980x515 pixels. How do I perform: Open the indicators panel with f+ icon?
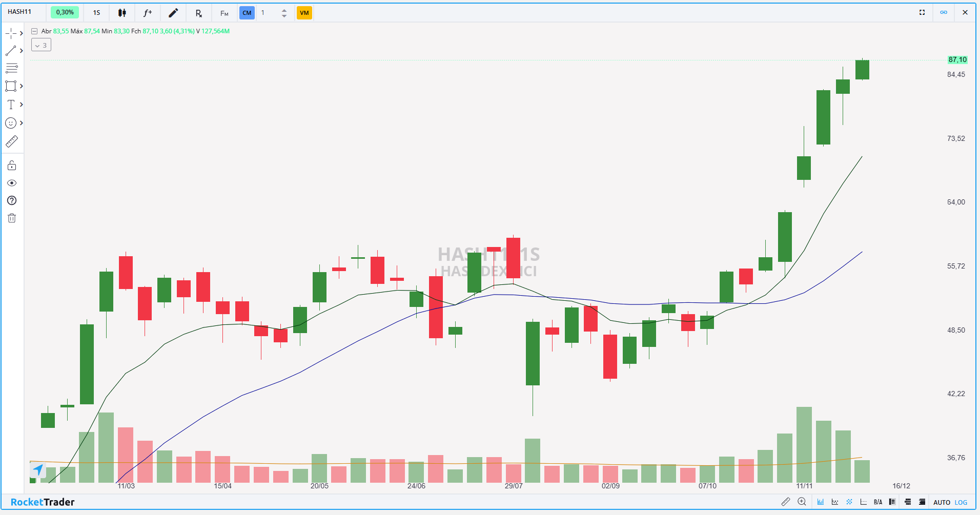pyautogui.click(x=148, y=13)
